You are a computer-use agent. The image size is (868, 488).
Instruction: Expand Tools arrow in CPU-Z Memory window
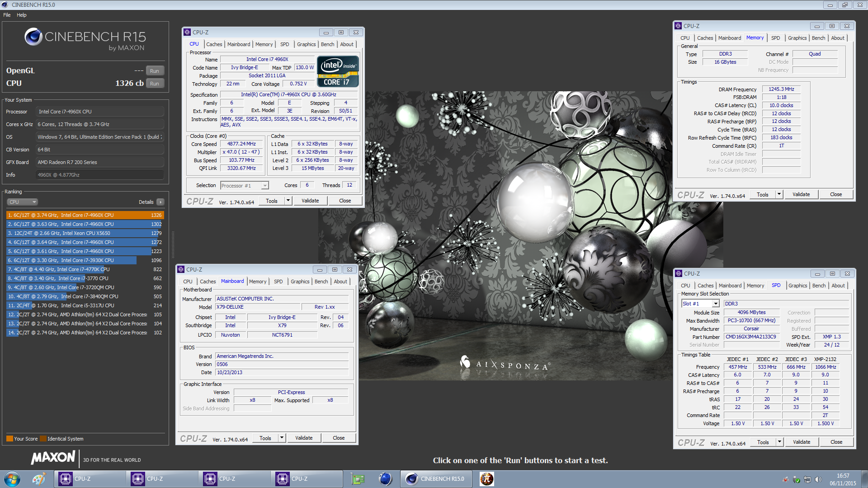pyautogui.click(x=779, y=194)
